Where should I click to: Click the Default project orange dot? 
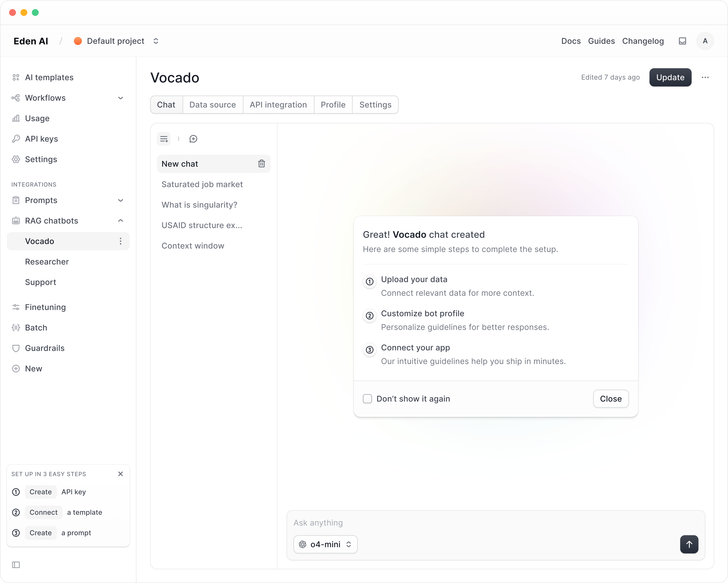(x=78, y=41)
